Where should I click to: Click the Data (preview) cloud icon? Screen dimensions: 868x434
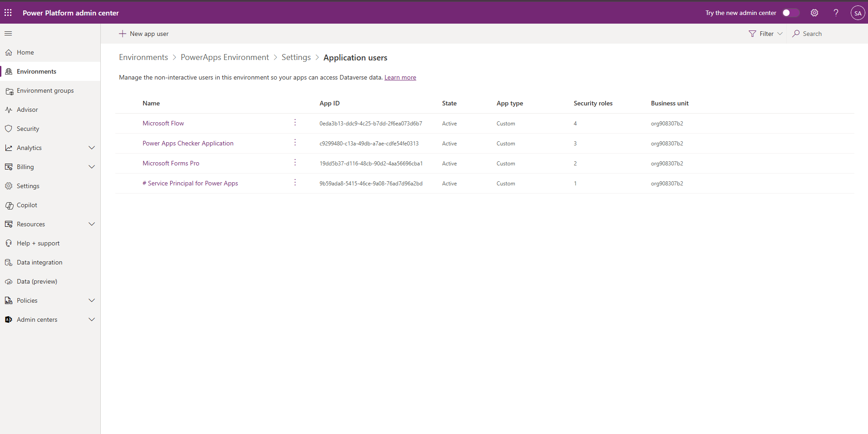point(9,282)
